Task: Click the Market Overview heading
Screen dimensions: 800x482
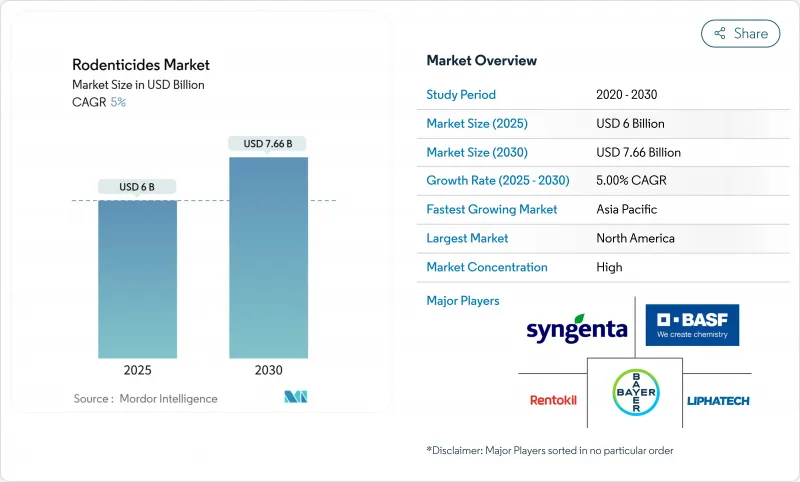Action: click(482, 61)
